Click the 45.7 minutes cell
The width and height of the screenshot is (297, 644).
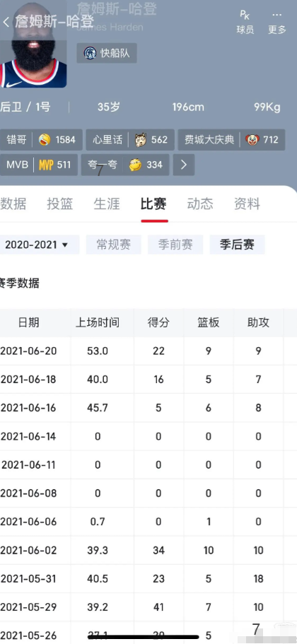98,408
